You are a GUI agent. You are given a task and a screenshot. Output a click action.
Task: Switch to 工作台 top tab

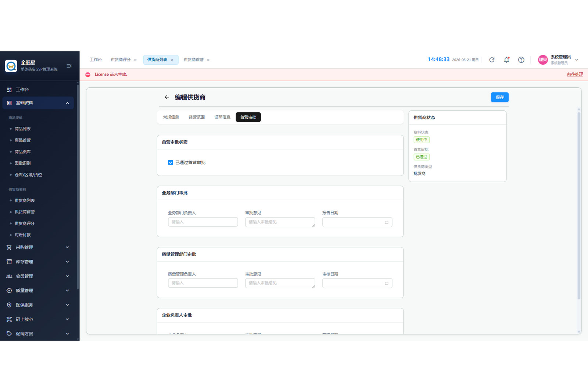(x=96, y=60)
